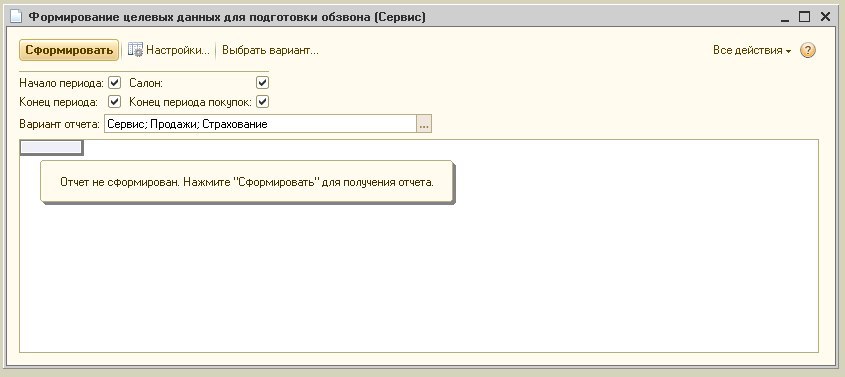845x377 pixels.
Task: Click the label 'Вариант отчета:'
Action: point(59,124)
